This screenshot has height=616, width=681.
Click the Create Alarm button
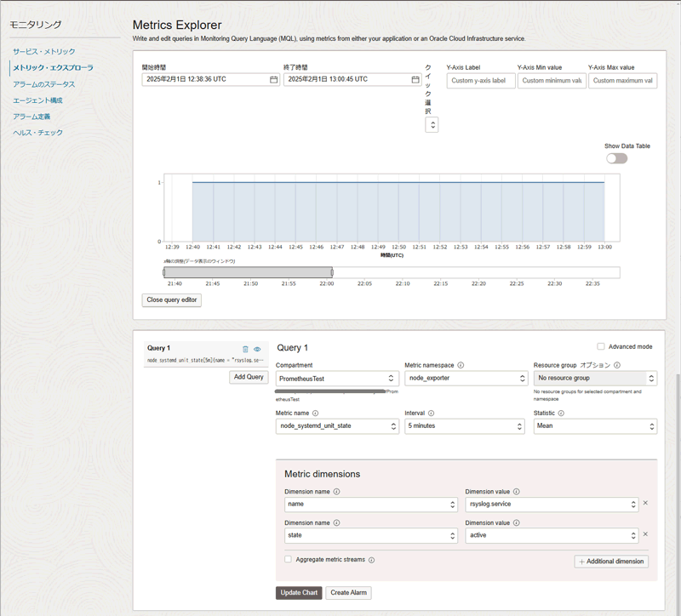(349, 592)
